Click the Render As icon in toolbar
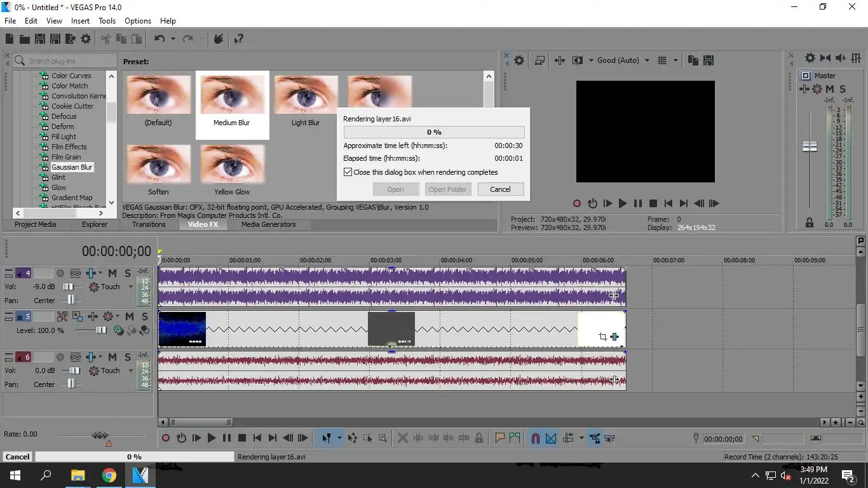Screen dimensions: 868x488 pyautogui.click(x=71, y=39)
